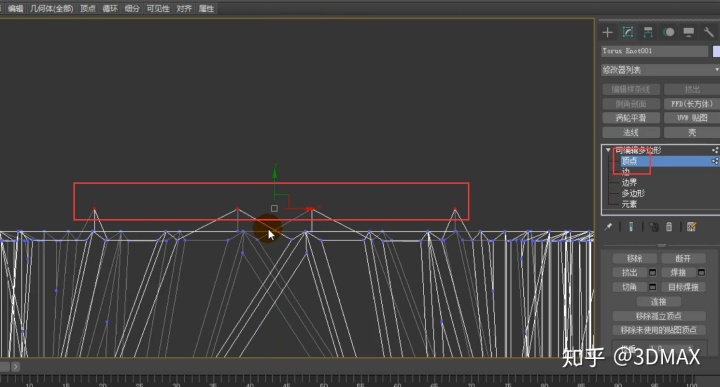Open the 细分 ribbon menu

(x=132, y=8)
